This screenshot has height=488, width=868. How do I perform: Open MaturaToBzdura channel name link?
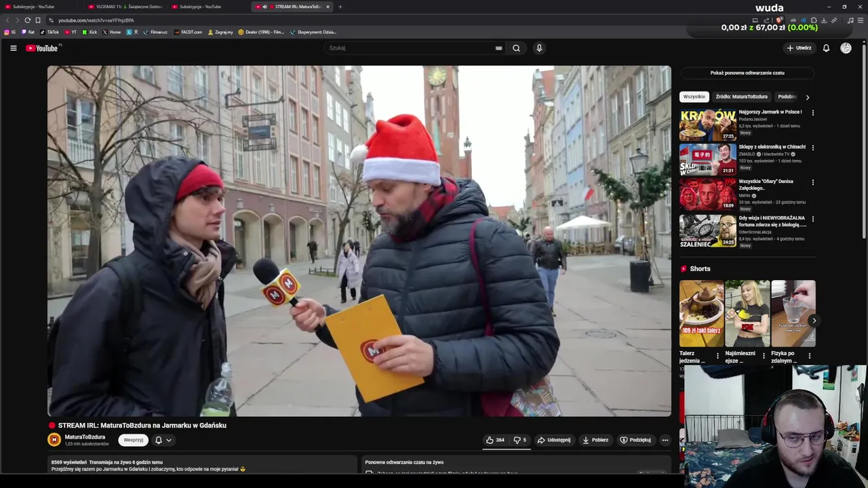[85, 437]
